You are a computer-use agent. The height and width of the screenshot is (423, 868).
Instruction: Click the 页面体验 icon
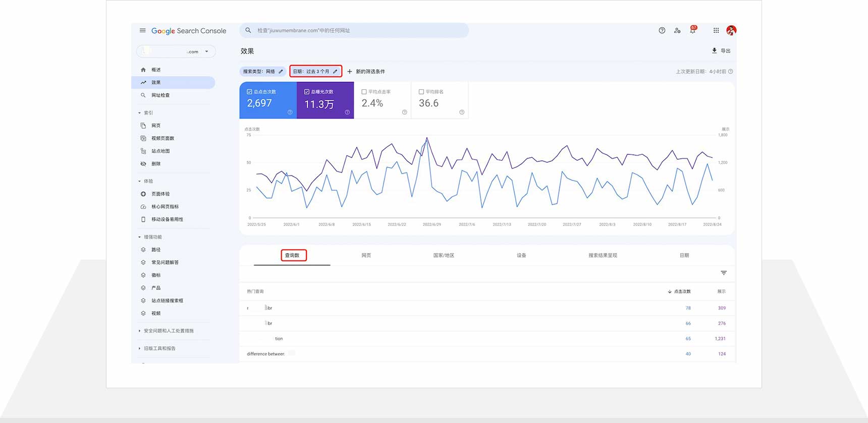(143, 194)
